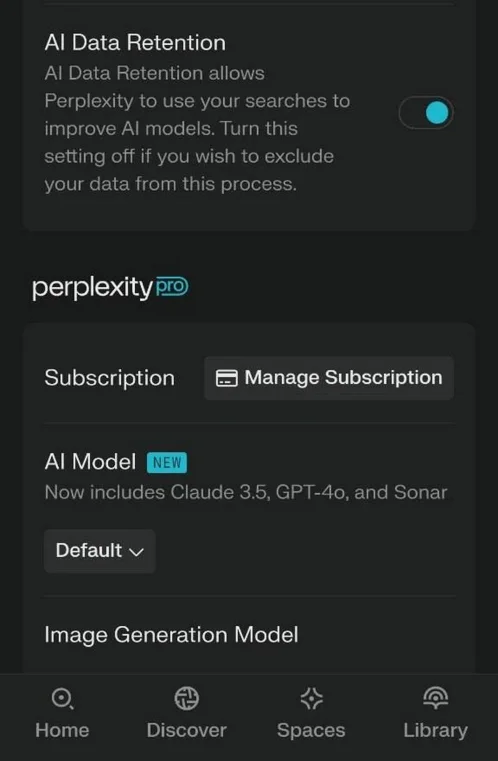Screen dimensions: 498x761
Task: Tap the Home magnifier icon
Action: 63,699
